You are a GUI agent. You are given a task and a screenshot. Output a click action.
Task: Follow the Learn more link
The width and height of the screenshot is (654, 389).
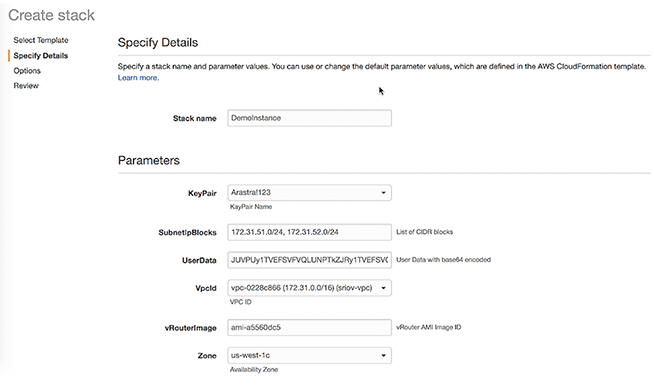(x=138, y=78)
